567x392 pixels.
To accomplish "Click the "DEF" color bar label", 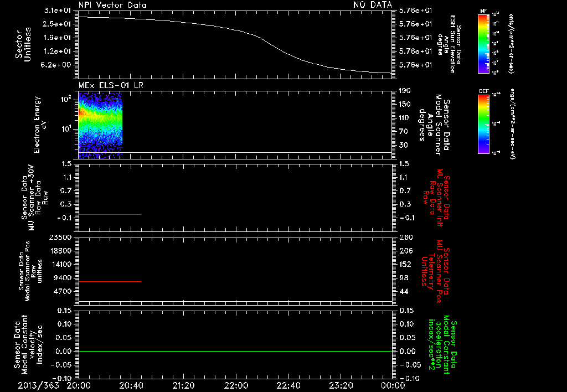I will (x=483, y=91).
